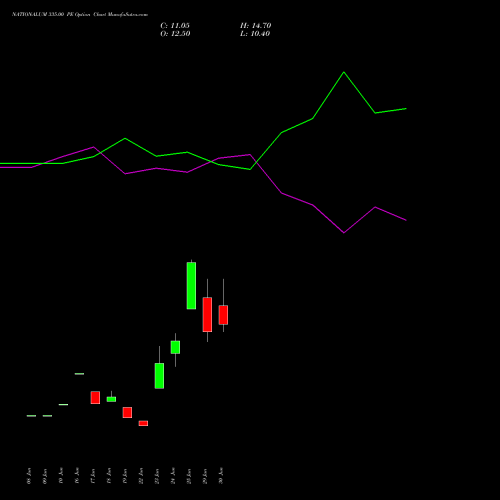Click the last red candlestick on the right
The image size is (500, 500).
pos(223,315)
